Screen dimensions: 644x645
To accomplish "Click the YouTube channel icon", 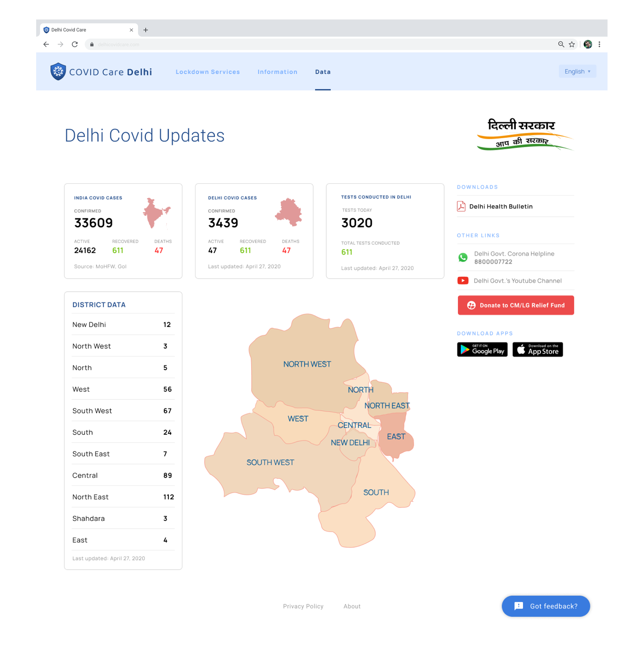I will pyautogui.click(x=463, y=281).
